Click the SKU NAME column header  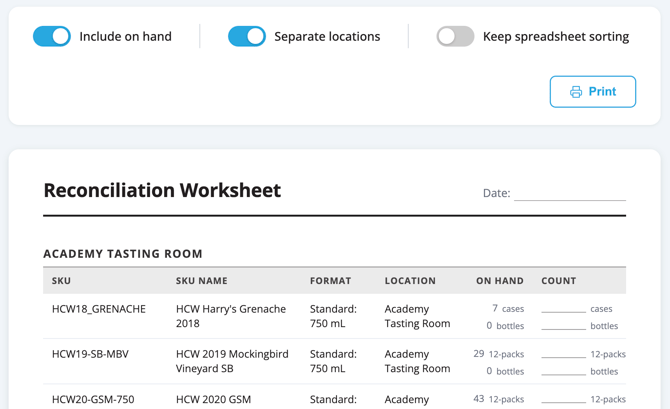(202, 281)
